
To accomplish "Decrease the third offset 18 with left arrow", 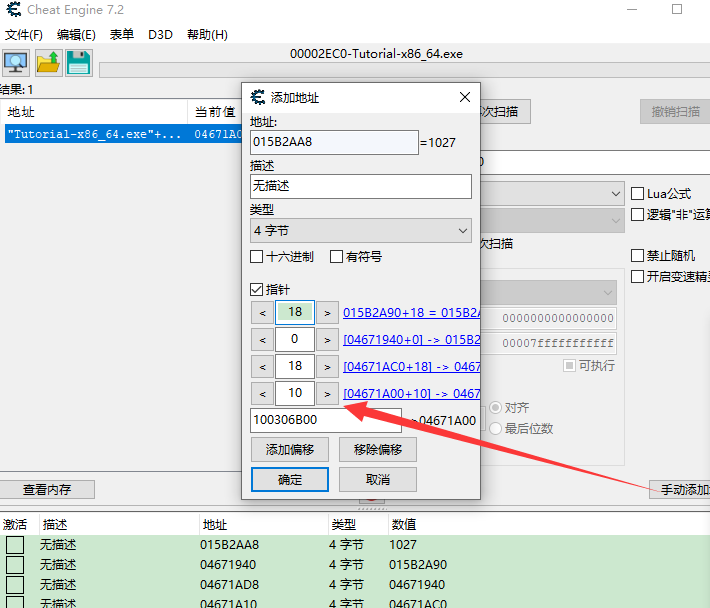I will (x=262, y=367).
